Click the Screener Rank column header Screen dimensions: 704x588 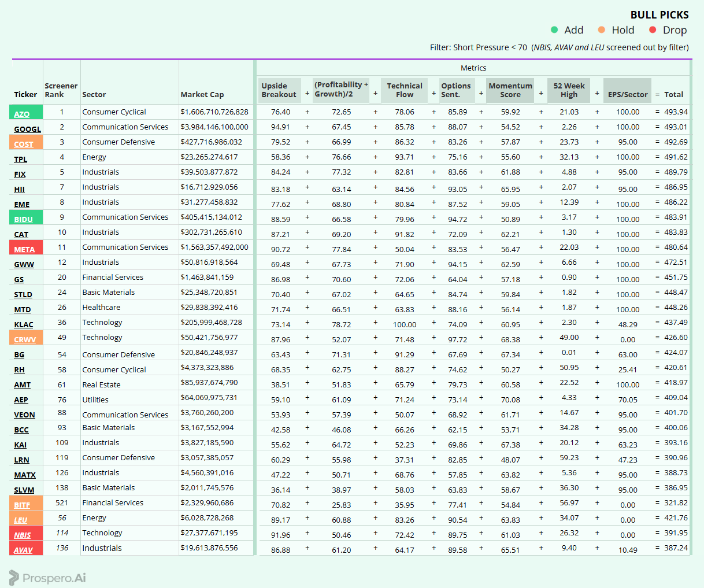pyautogui.click(x=61, y=90)
